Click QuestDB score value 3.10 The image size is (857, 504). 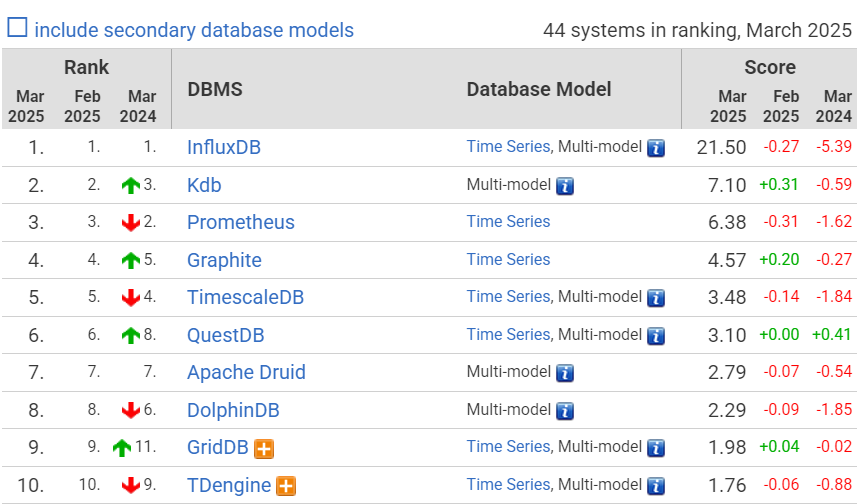coord(726,335)
